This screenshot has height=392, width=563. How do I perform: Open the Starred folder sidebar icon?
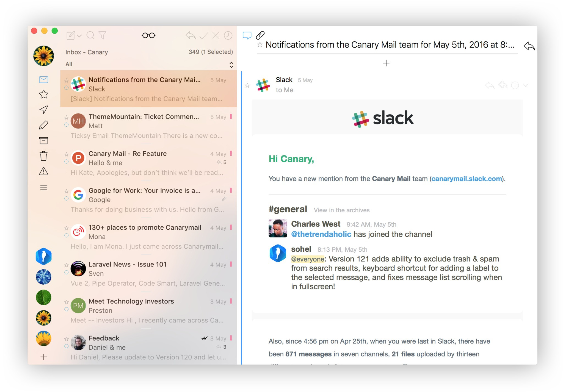pyautogui.click(x=43, y=94)
